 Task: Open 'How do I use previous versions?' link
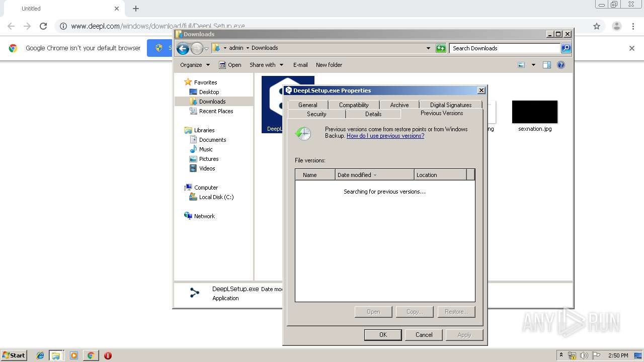click(x=385, y=136)
